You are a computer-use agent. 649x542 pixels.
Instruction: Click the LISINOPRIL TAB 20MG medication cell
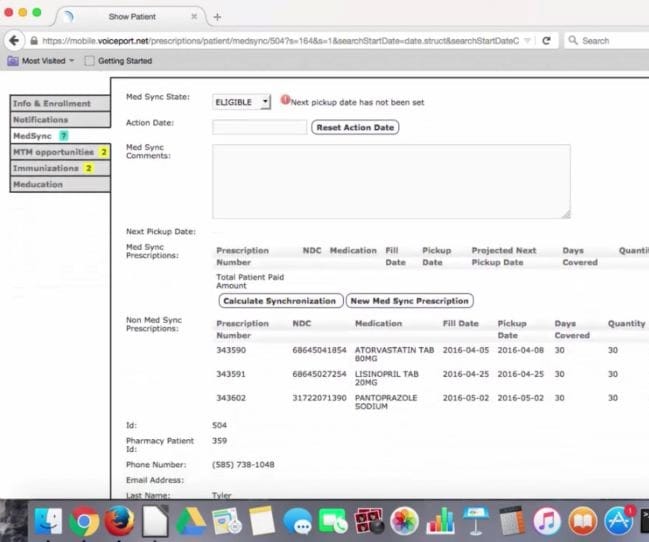387,378
